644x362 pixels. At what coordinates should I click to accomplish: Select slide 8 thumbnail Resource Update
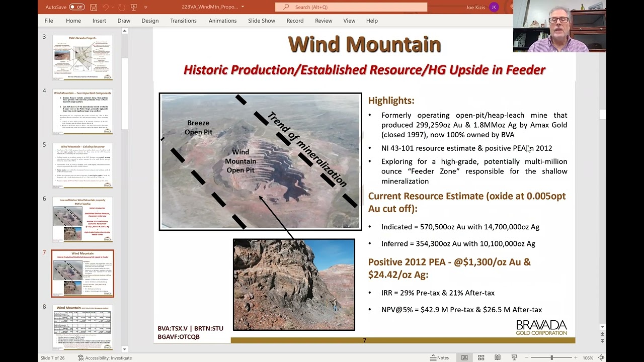click(x=83, y=327)
